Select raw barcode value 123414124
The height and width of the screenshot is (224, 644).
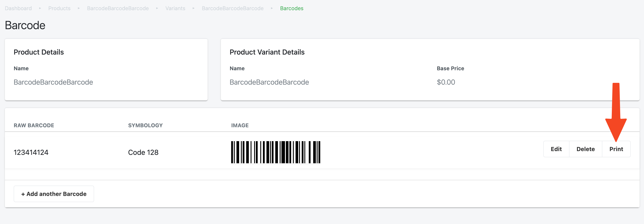pyautogui.click(x=31, y=152)
